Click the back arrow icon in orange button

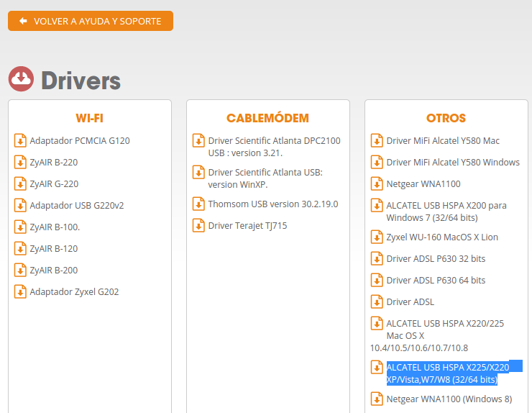click(23, 21)
